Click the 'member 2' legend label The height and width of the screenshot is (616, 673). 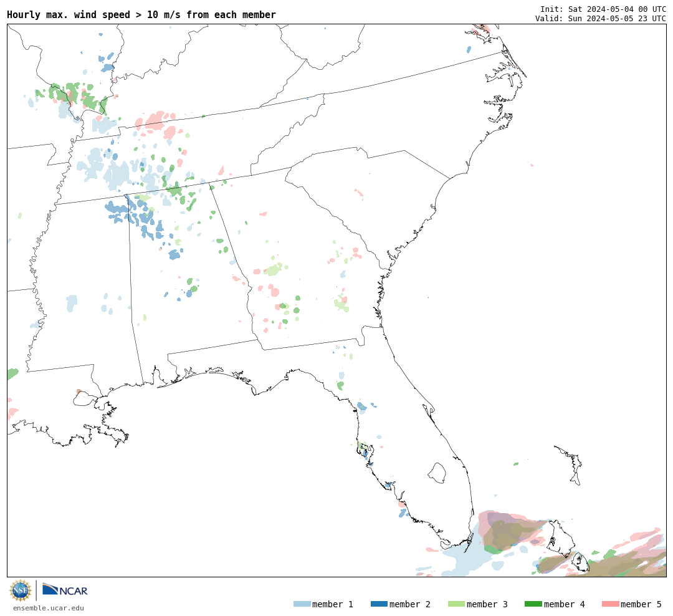[x=410, y=604]
